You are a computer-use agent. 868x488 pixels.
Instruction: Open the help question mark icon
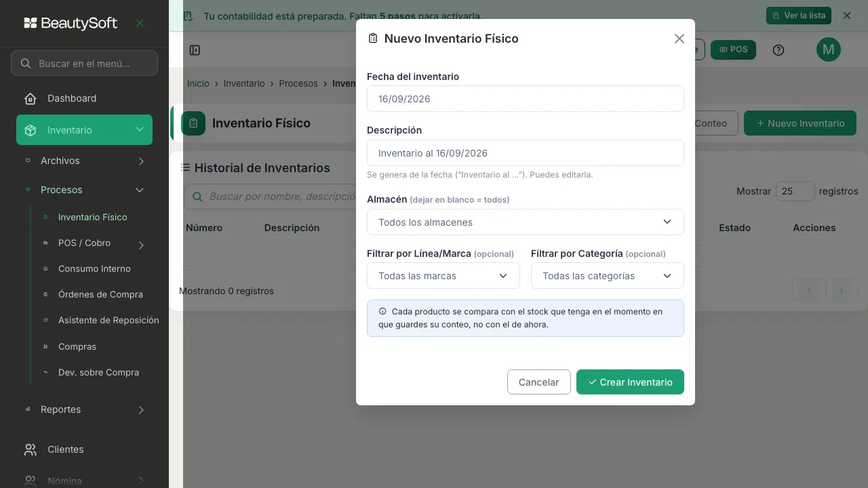click(778, 49)
